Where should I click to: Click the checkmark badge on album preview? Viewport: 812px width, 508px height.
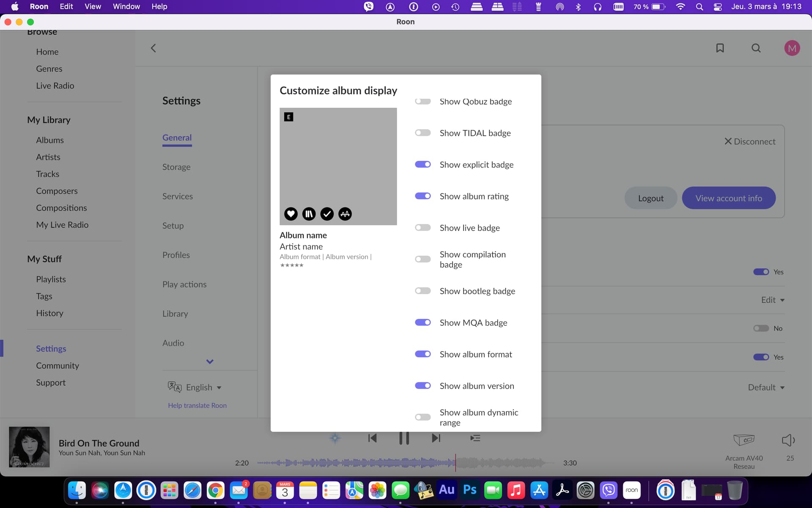point(327,214)
